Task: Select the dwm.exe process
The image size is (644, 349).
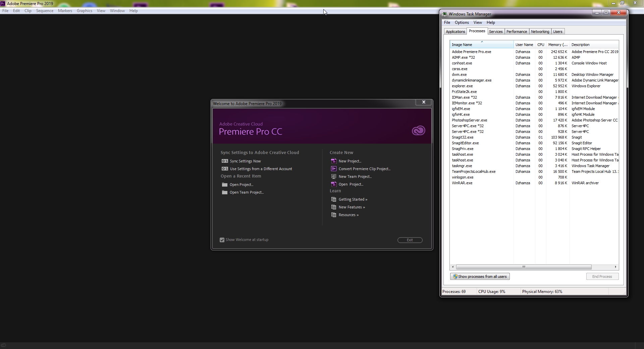Action: pyautogui.click(x=534, y=74)
